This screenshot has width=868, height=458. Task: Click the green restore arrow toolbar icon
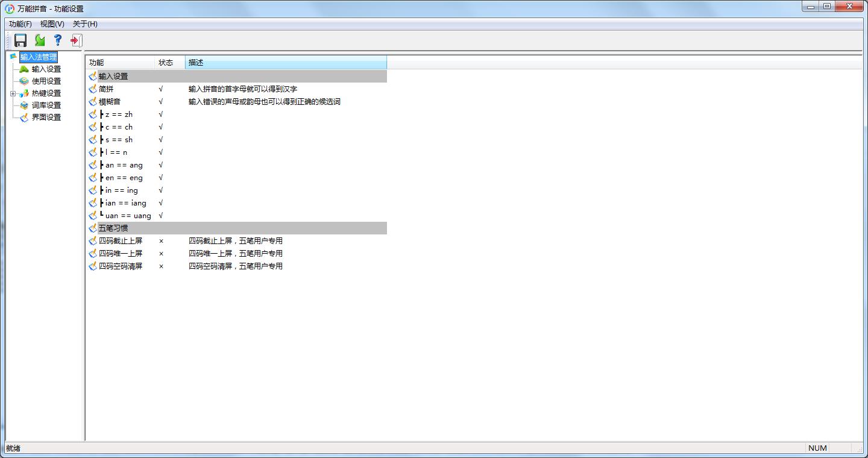click(x=40, y=40)
